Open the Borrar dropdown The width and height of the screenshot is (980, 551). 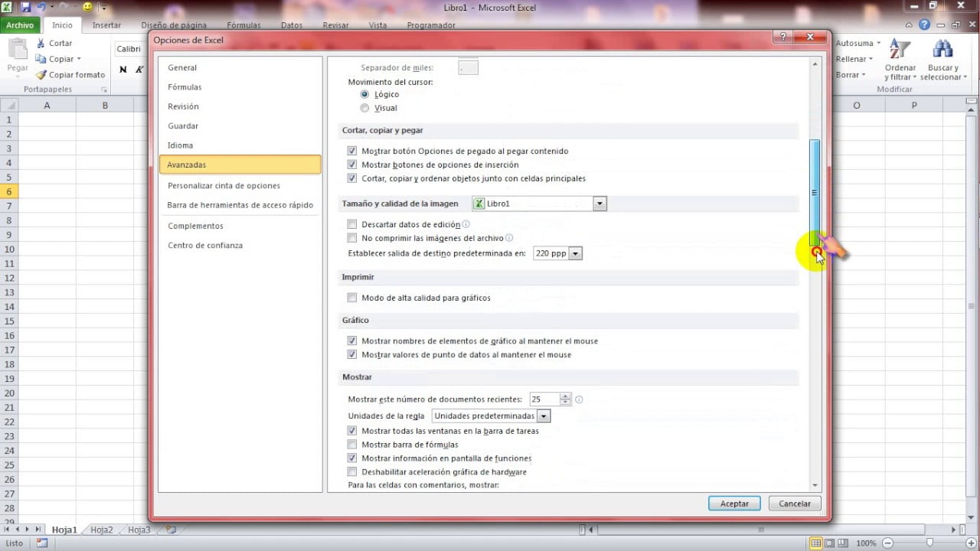click(x=864, y=75)
